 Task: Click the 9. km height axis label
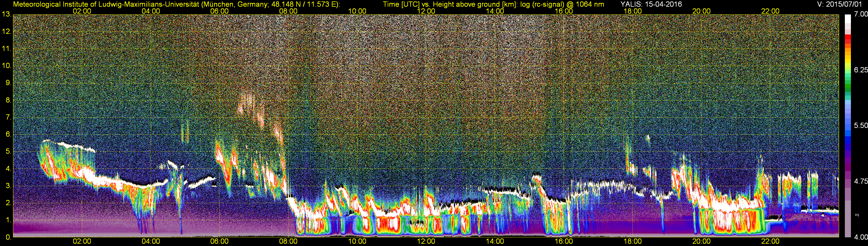(x=8, y=83)
